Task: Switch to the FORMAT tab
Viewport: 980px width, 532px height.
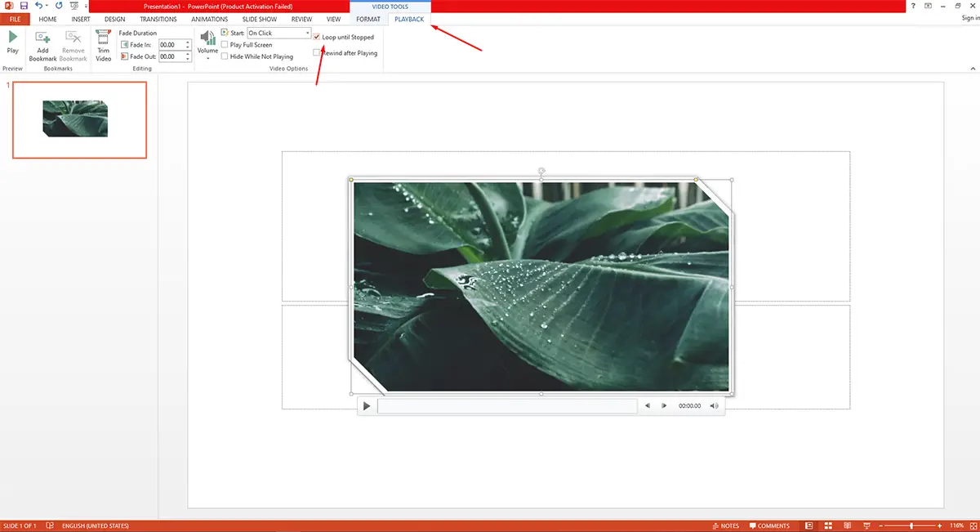Action: click(368, 19)
